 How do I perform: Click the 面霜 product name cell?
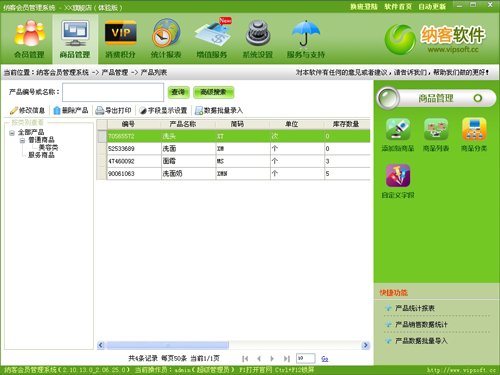tap(189, 161)
